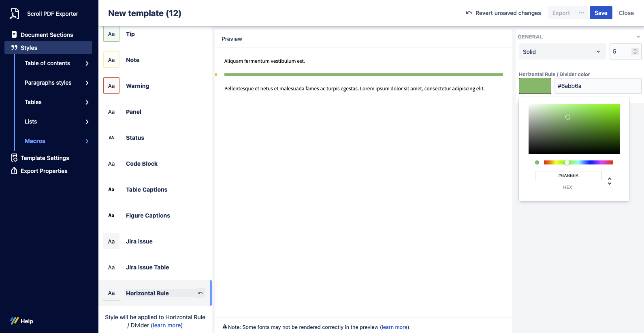
Task: Click the Scroll PDF Exporter logo icon
Action: coord(15,14)
